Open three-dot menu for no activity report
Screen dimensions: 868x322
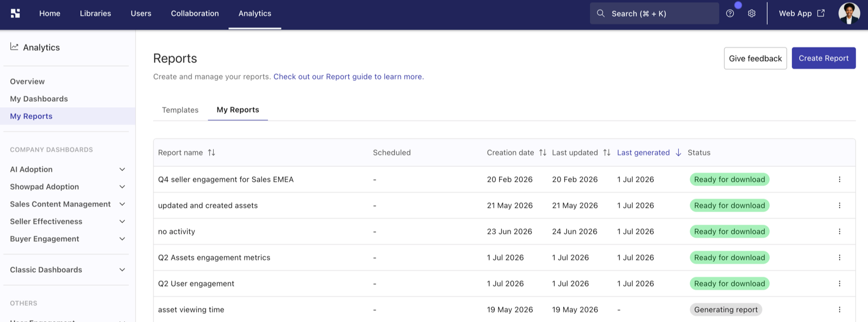839,231
